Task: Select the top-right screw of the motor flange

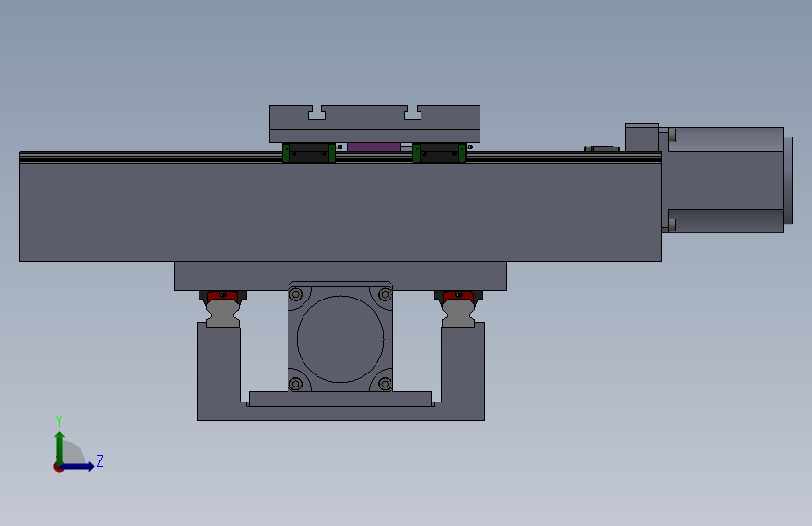Action: click(x=385, y=295)
